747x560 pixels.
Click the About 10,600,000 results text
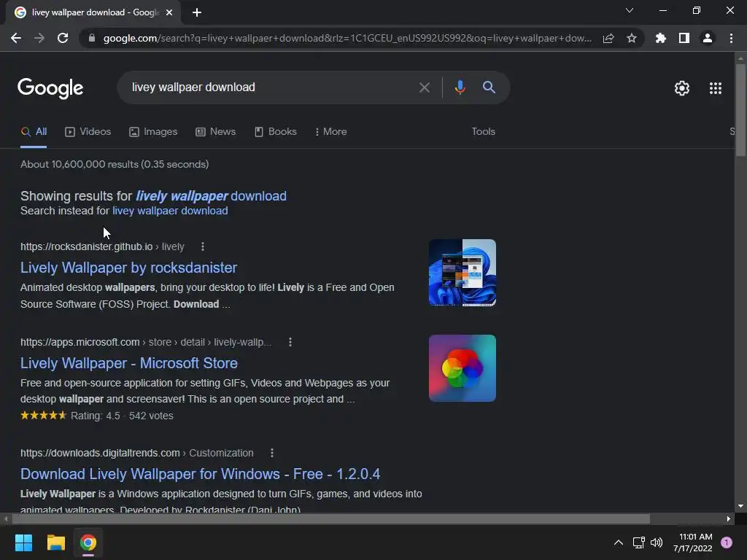pyautogui.click(x=115, y=164)
